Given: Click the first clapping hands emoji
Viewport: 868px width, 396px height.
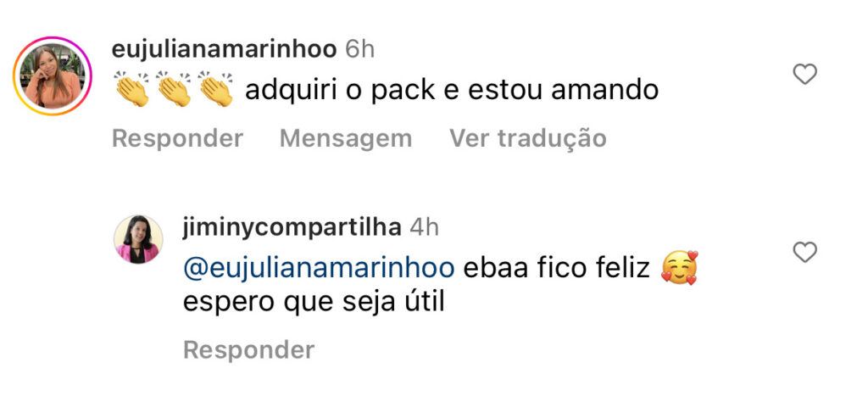Looking at the screenshot, I should [132, 89].
